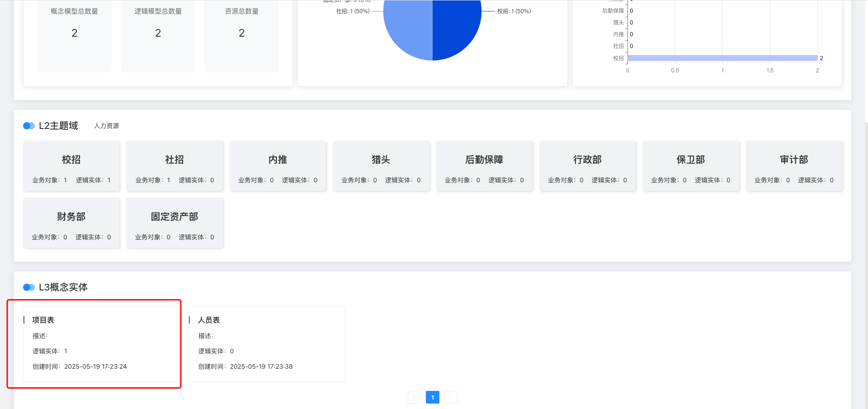
Task: Open the 固定资产部 theme domain card
Action: [175, 223]
